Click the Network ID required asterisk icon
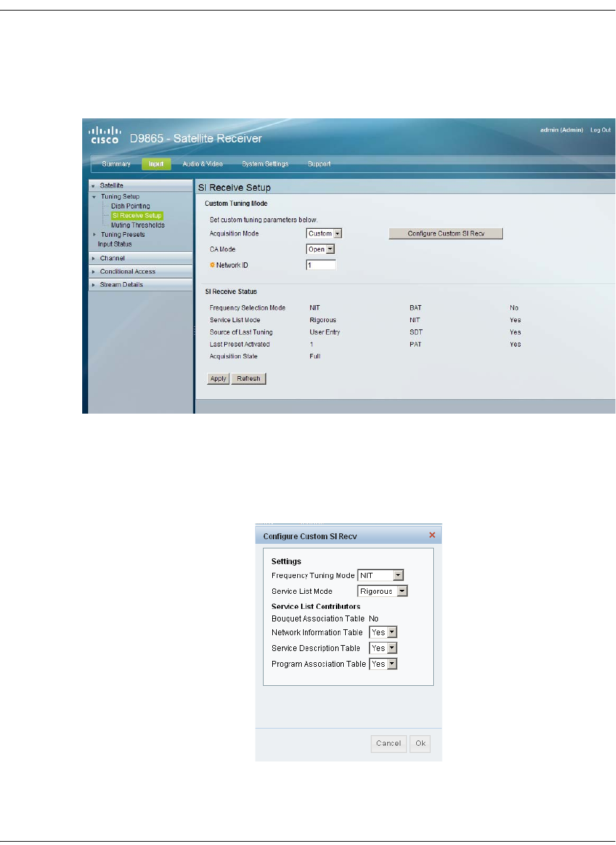This screenshot has height=845, width=616. [212, 265]
